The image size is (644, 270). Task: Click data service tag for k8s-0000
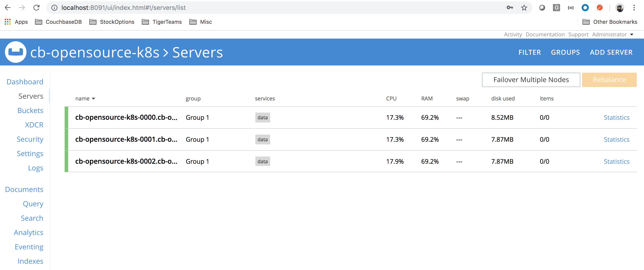point(263,117)
